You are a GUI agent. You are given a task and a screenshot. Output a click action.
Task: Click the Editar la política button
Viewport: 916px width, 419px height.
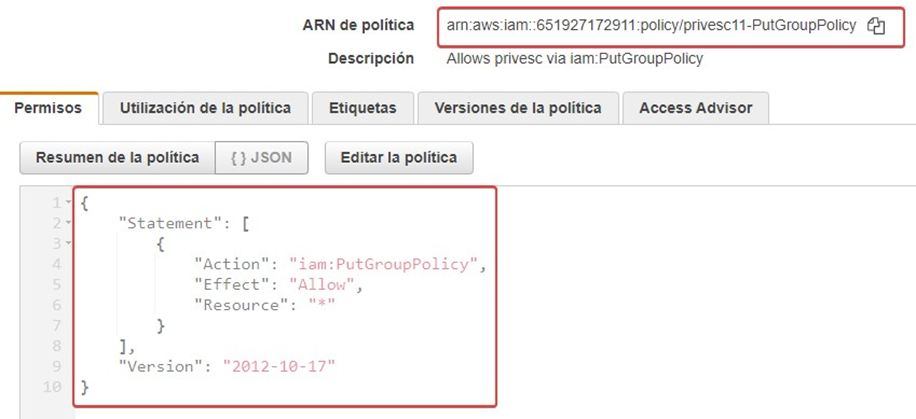399,157
